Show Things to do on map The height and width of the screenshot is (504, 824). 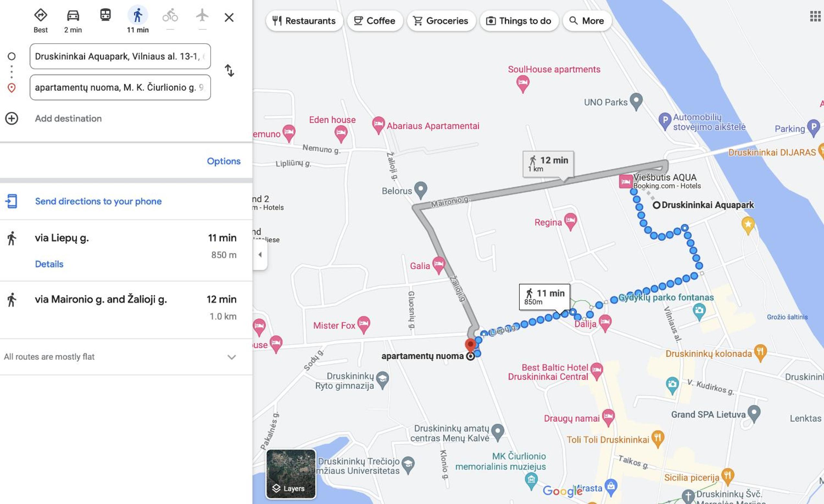pyautogui.click(x=519, y=21)
